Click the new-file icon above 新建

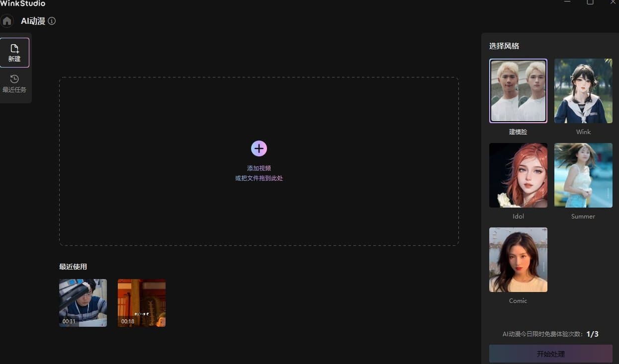pos(14,48)
